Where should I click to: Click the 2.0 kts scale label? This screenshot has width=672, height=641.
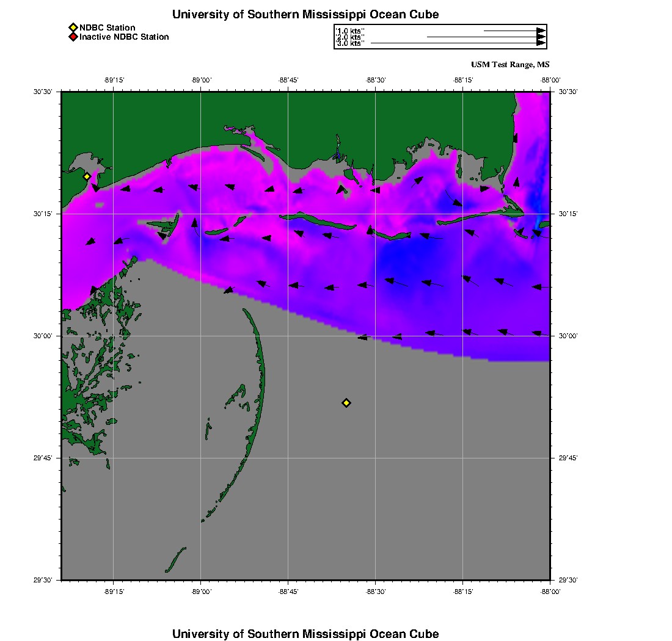click(351, 37)
